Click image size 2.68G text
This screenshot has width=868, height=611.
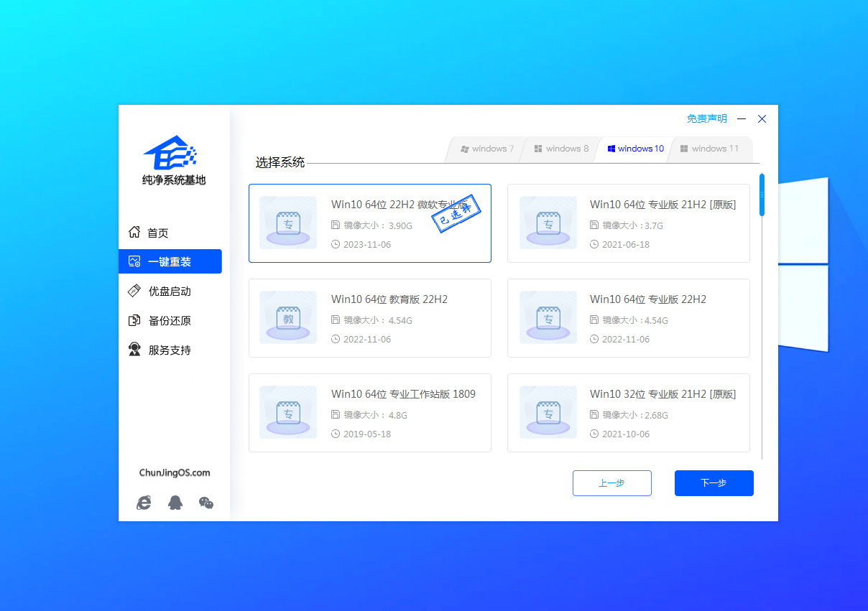[656, 415]
